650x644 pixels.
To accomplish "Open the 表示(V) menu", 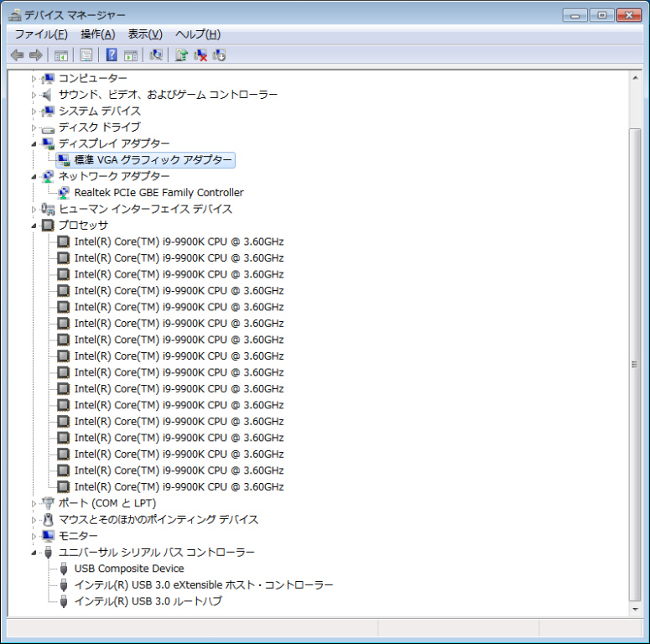I will click(x=145, y=34).
